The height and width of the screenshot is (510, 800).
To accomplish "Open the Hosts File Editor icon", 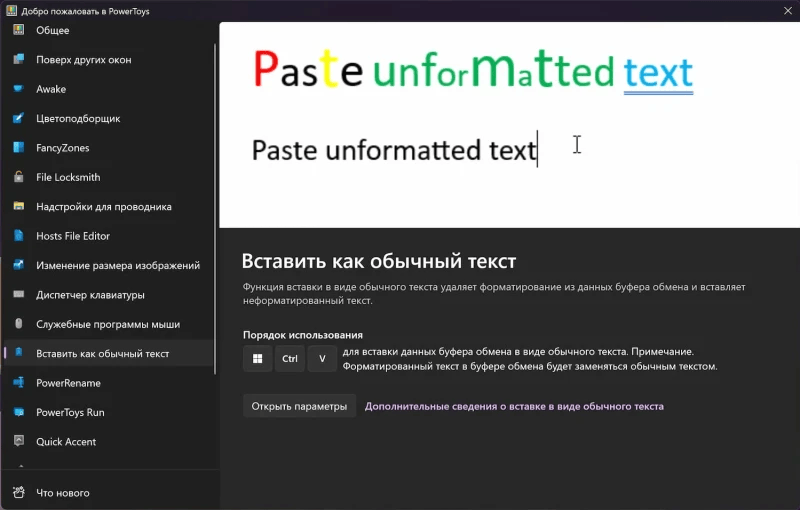I will (x=18, y=236).
